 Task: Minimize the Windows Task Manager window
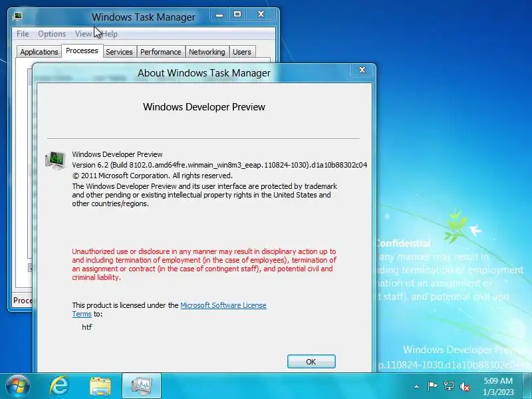coord(219,15)
